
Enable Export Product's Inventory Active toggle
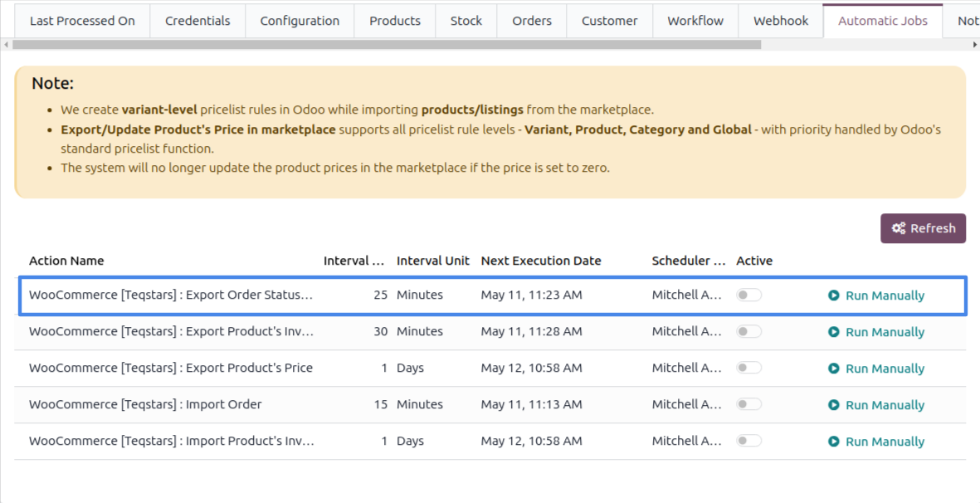748,331
